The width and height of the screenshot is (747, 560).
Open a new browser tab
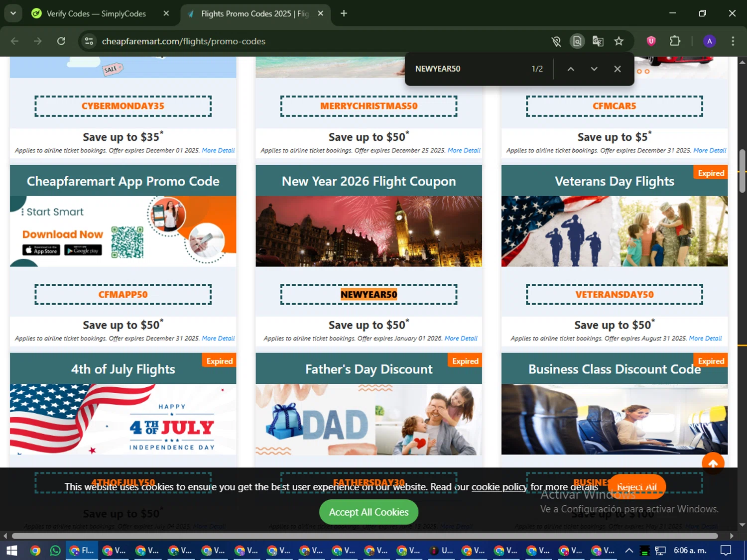coord(344,13)
